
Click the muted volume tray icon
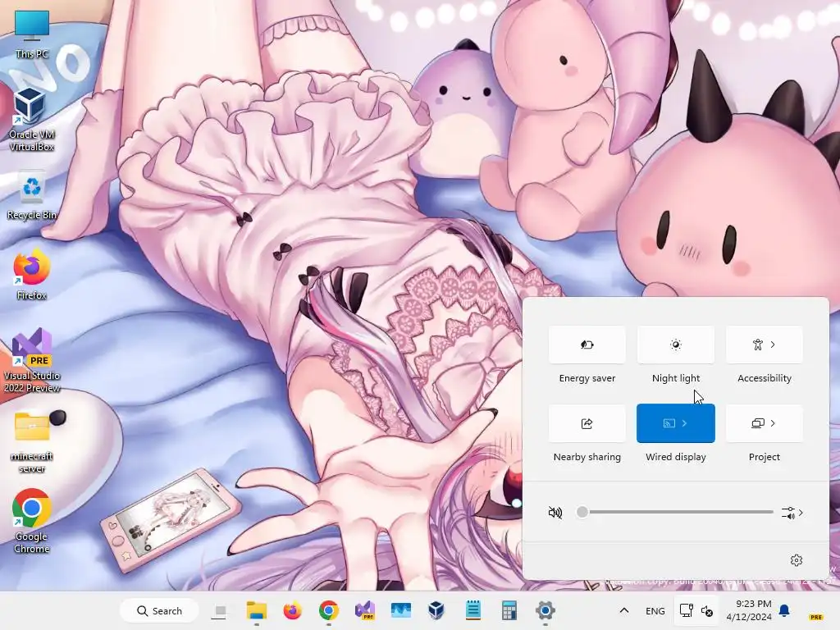click(x=706, y=611)
